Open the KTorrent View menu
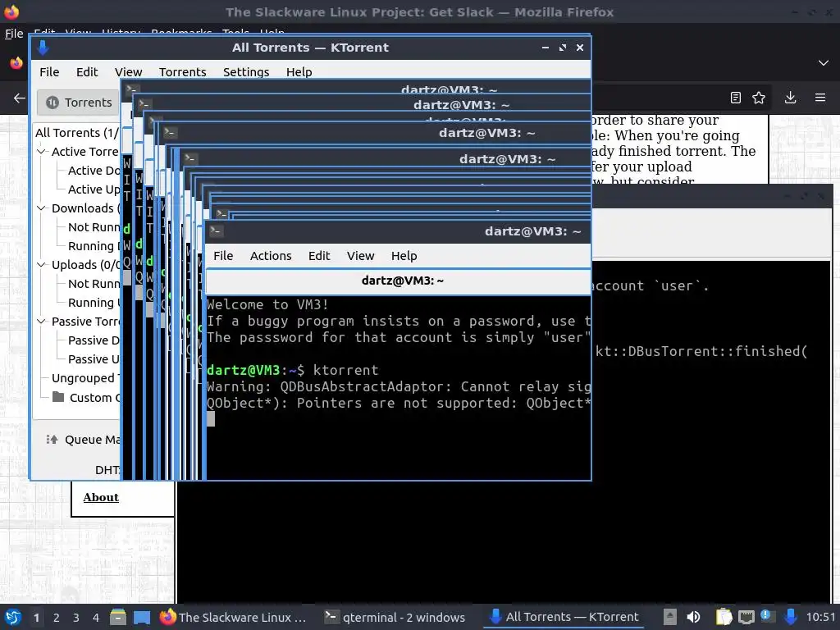The width and height of the screenshot is (840, 630). pos(128,72)
